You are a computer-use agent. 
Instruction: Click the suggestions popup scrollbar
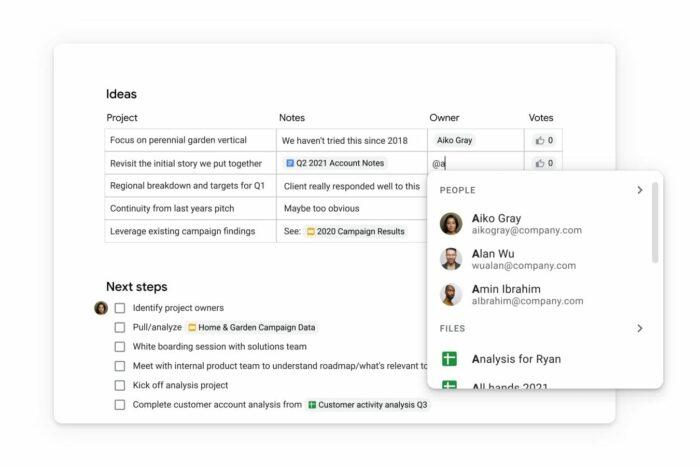coord(656,223)
